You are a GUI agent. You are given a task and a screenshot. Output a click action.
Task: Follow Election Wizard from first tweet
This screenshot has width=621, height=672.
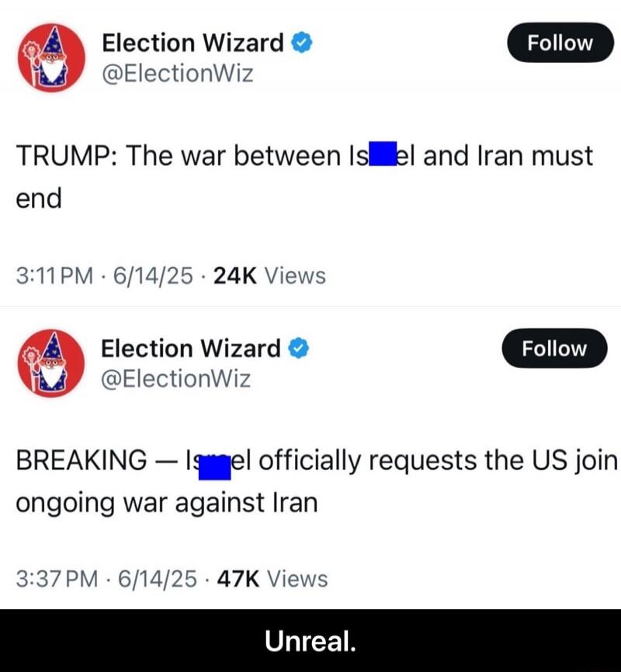560,43
